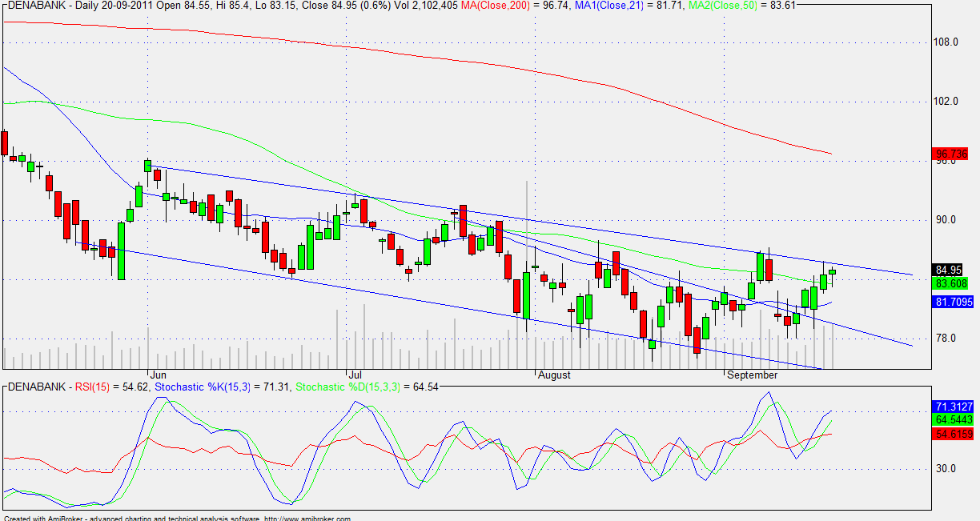
Task: Click the blue 81.7095 MA value label
Action: [x=954, y=302]
